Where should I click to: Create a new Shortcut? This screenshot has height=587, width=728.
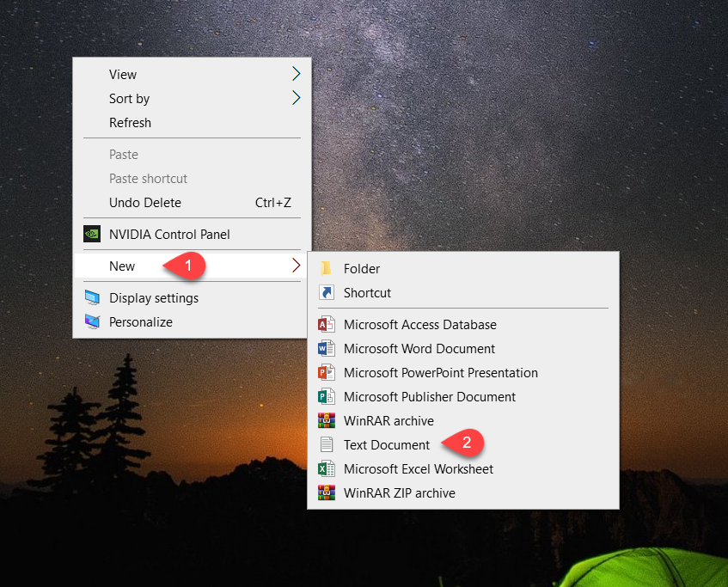pyautogui.click(x=463, y=292)
